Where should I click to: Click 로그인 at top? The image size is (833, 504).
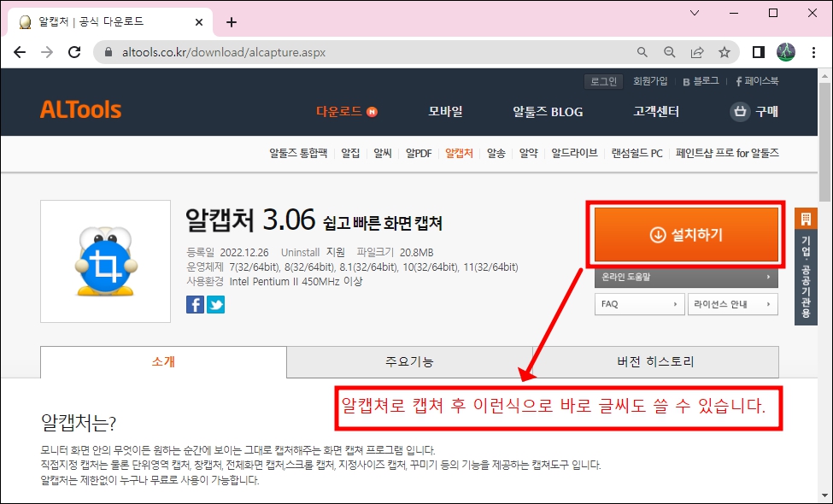(603, 81)
